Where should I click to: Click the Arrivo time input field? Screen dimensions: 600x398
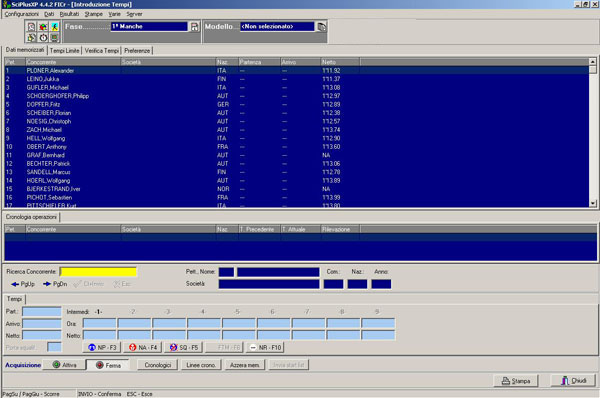pos(42,324)
